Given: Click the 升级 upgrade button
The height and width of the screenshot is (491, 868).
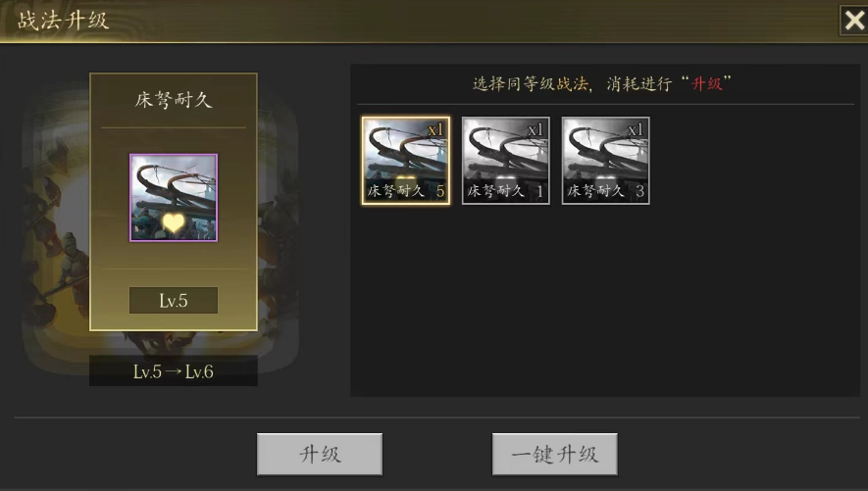Looking at the screenshot, I should (x=320, y=455).
